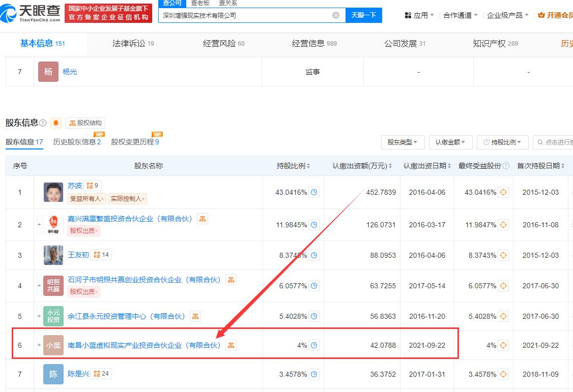
Task: Click equity structure icon beside 嘉兴满星繁盛投资合伙企业
Action: pos(202,219)
